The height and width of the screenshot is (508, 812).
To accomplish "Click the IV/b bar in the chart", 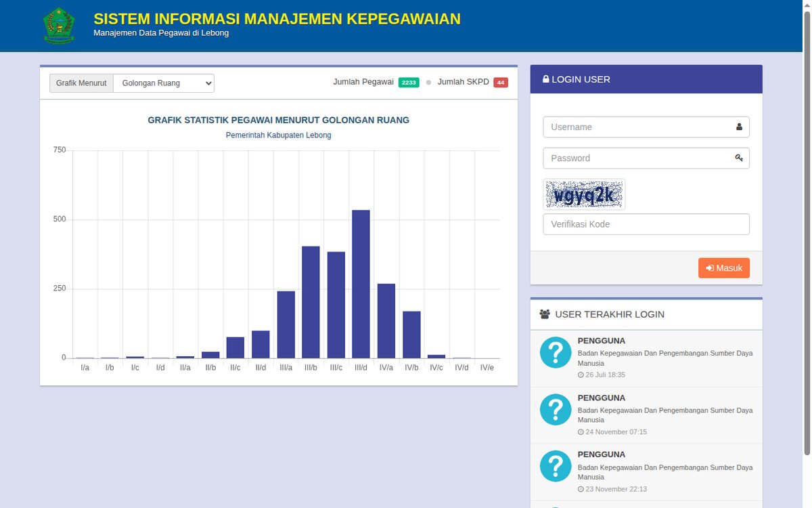I will click(x=411, y=335).
